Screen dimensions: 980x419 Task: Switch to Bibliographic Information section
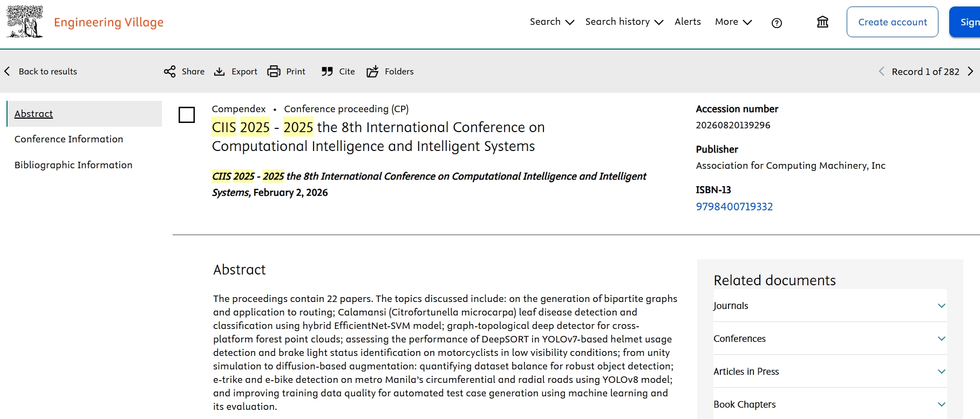coord(73,165)
